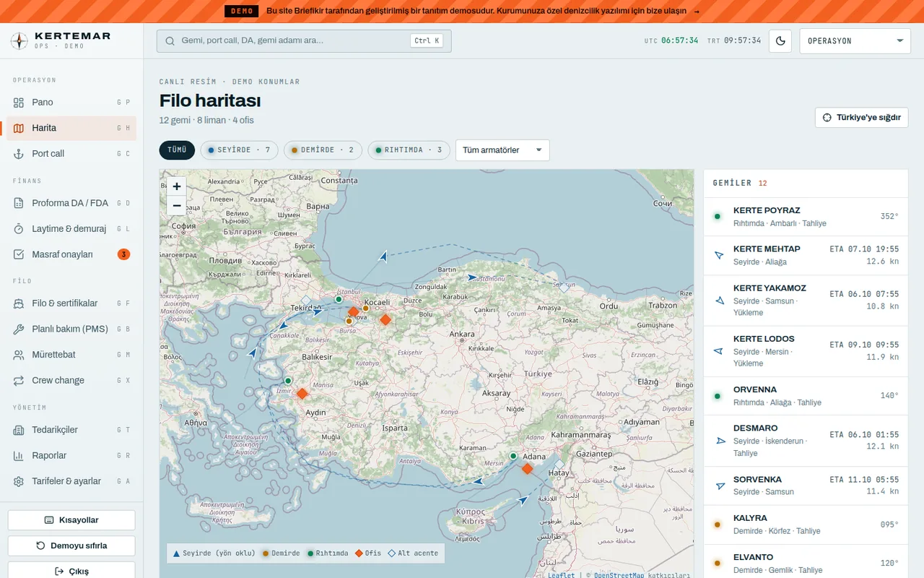Image resolution: width=924 pixels, height=578 pixels.
Task: Click the map zoom out minus button
Action: tap(176, 206)
